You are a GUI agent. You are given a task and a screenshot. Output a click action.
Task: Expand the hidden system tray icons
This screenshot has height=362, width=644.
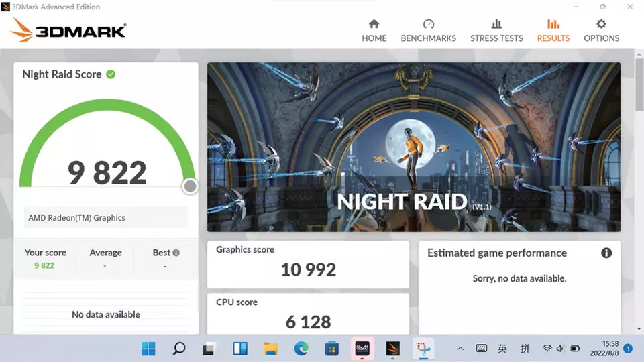(x=460, y=349)
